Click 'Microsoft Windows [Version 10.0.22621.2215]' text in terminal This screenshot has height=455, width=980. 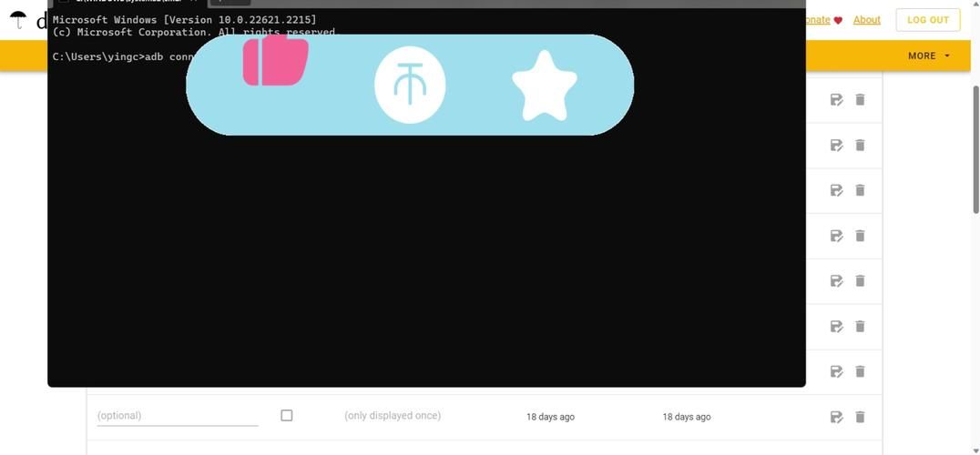(x=184, y=20)
